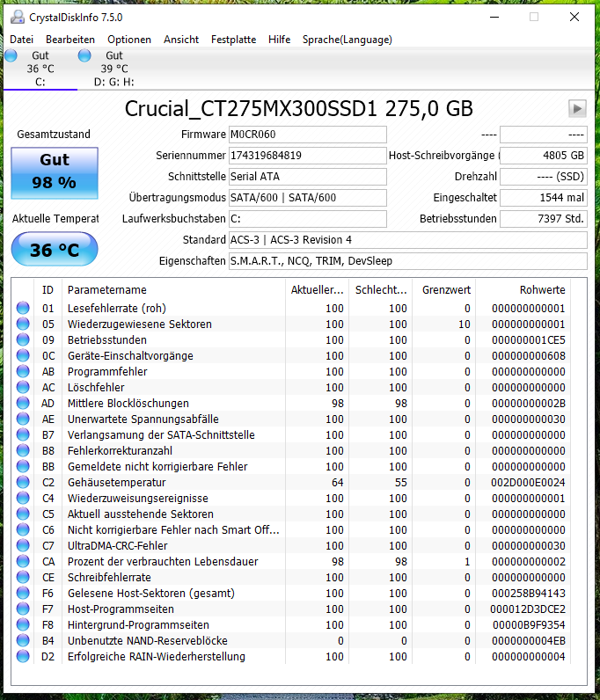Screen dimensions: 600x700
Task: Click raw value 002D000E0024
Action: click(x=528, y=482)
